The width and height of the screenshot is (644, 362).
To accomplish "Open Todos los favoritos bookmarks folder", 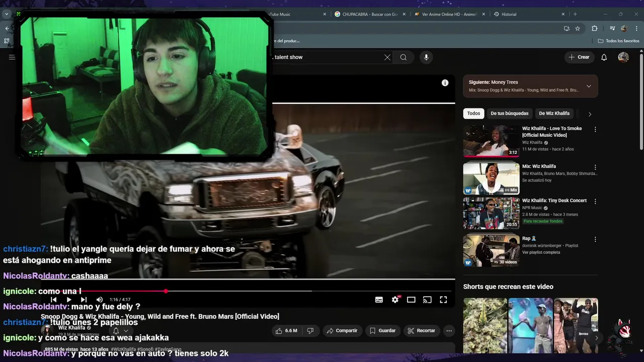I will (x=618, y=41).
